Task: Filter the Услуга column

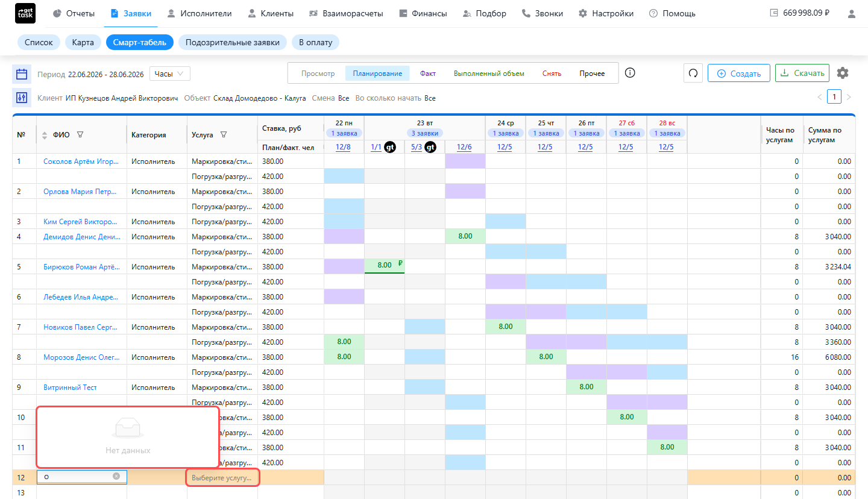Action: click(x=224, y=135)
